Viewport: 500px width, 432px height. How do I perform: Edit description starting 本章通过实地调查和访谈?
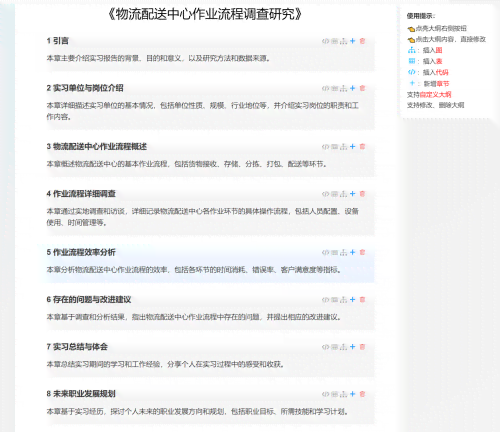[203, 217]
